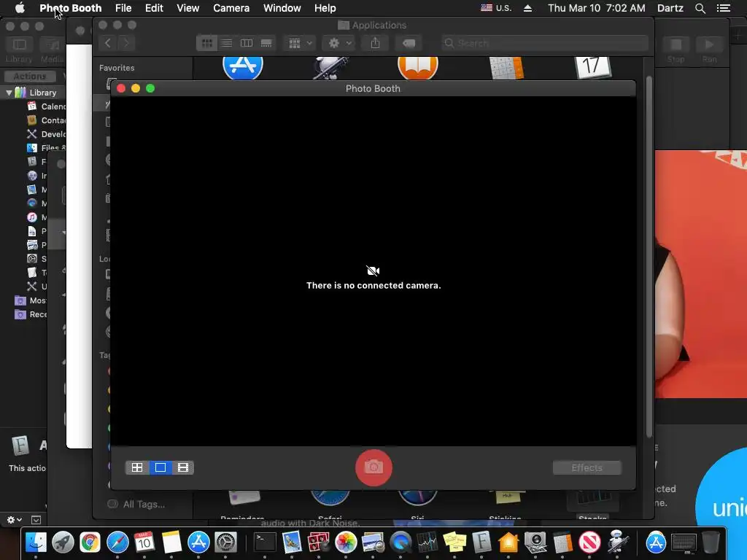Screen dimensions: 747x560
Task: Open QuickTime Player from the Dock
Action: [400, 542]
